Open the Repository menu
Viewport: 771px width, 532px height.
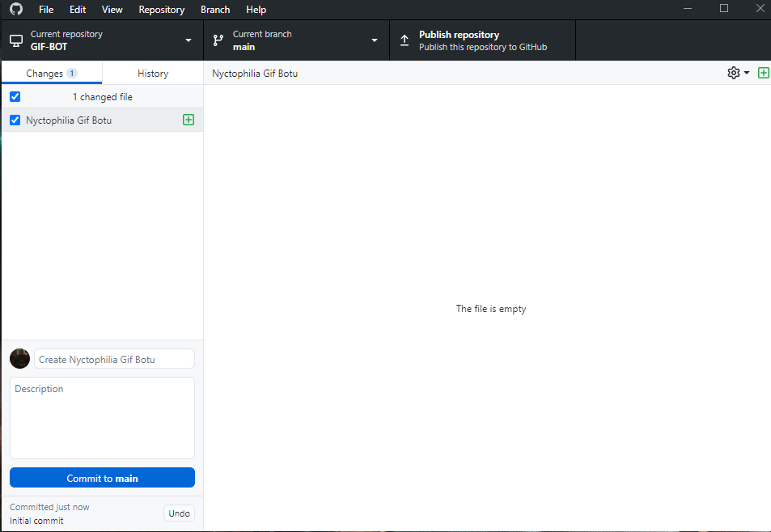coord(162,10)
